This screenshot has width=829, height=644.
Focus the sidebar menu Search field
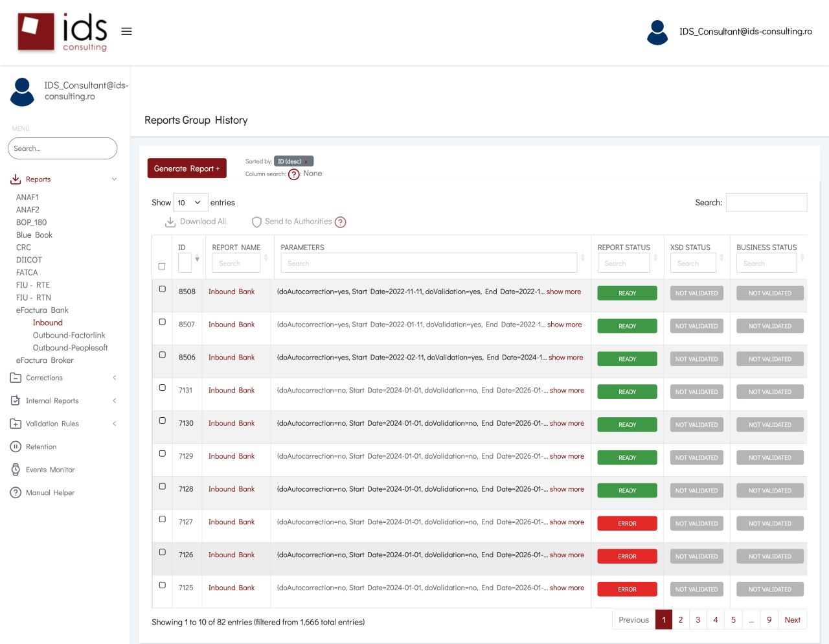(62, 148)
